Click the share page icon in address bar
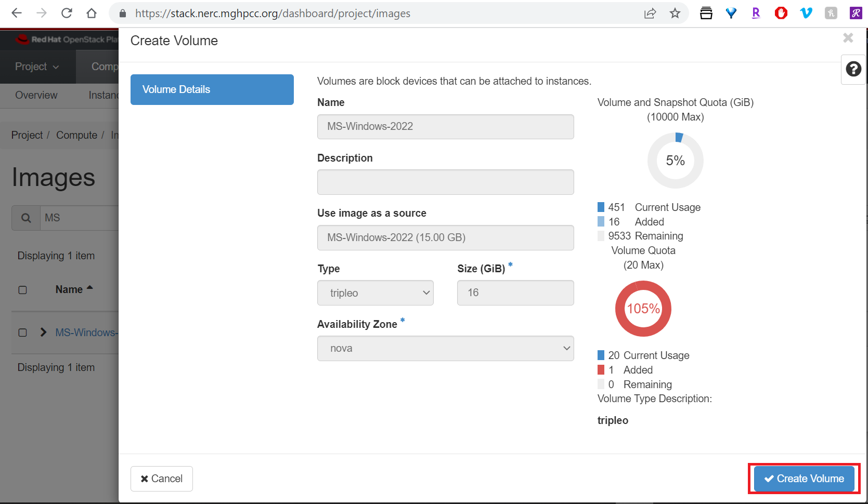 tap(650, 14)
